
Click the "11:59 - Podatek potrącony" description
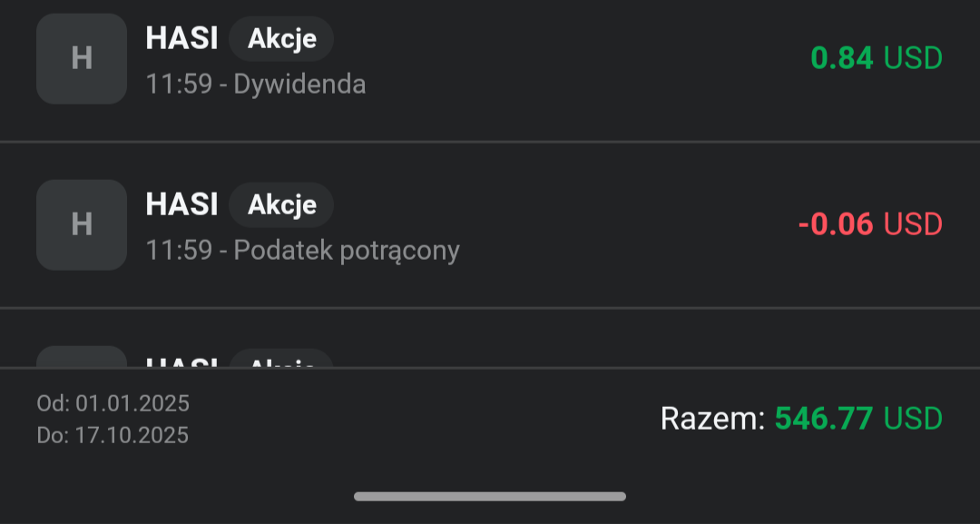[x=303, y=251]
